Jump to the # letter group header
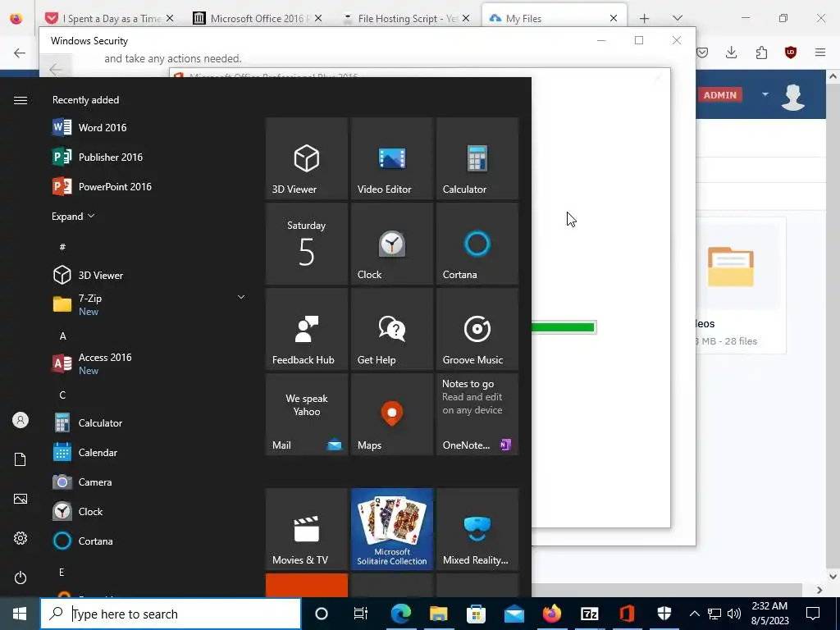The height and width of the screenshot is (630, 840). click(x=62, y=247)
